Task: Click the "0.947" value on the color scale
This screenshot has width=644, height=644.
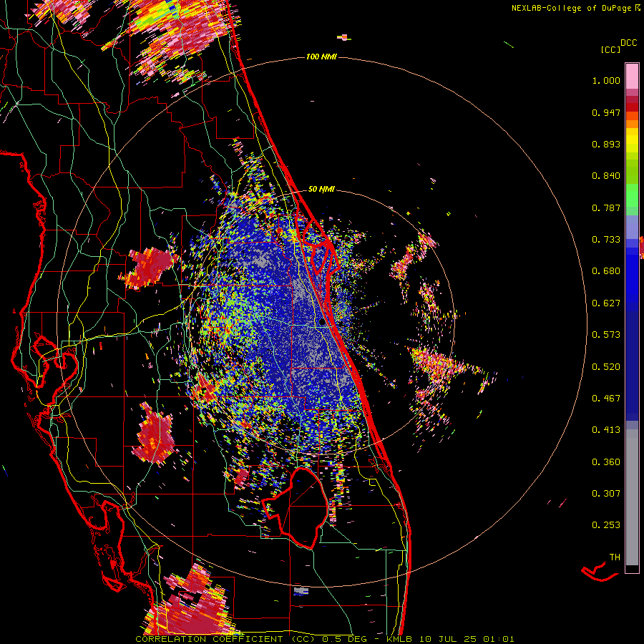Action: 606,112
